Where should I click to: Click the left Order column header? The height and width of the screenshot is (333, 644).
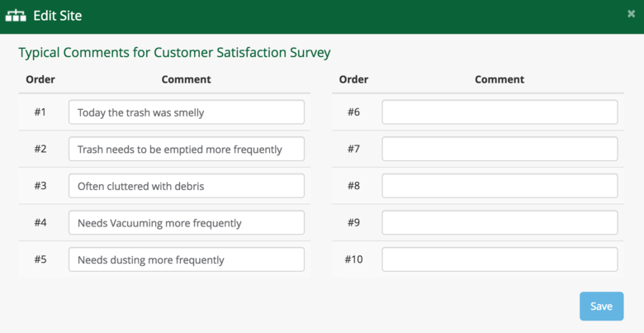(40, 79)
